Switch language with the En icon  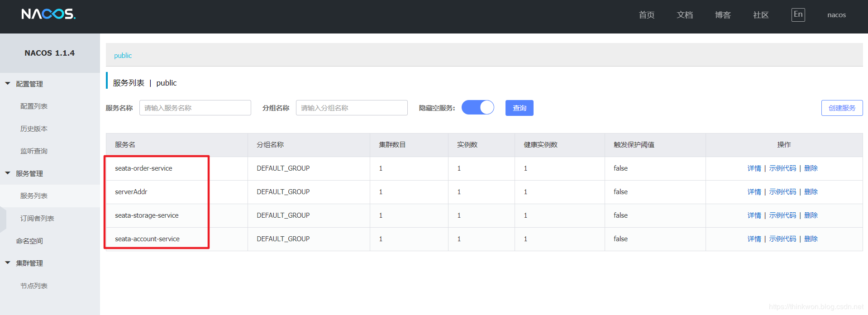pyautogui.click(x=798, y=14)
